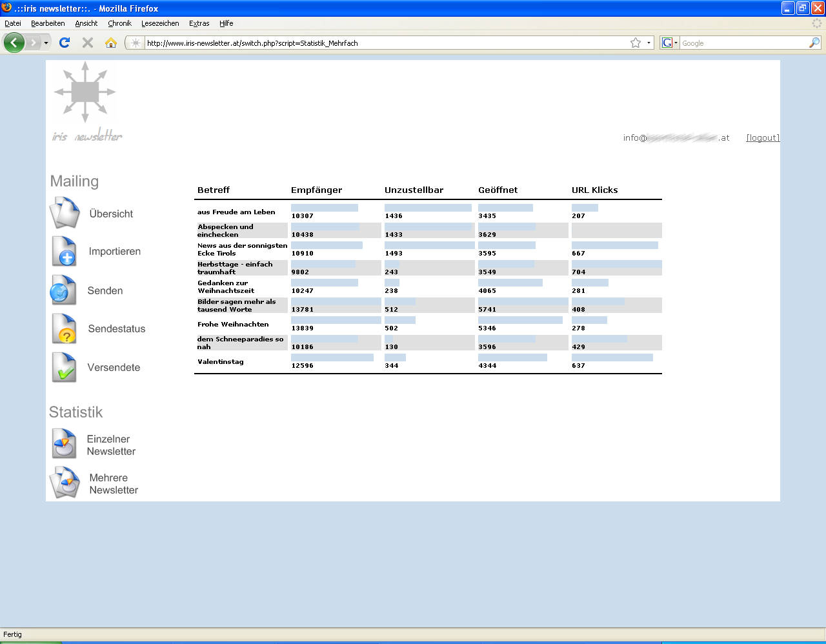Open the Lesezeichen menu
The width and height of the screenshot is (826, 644).
pyautogui.click(x=160, y=23)
